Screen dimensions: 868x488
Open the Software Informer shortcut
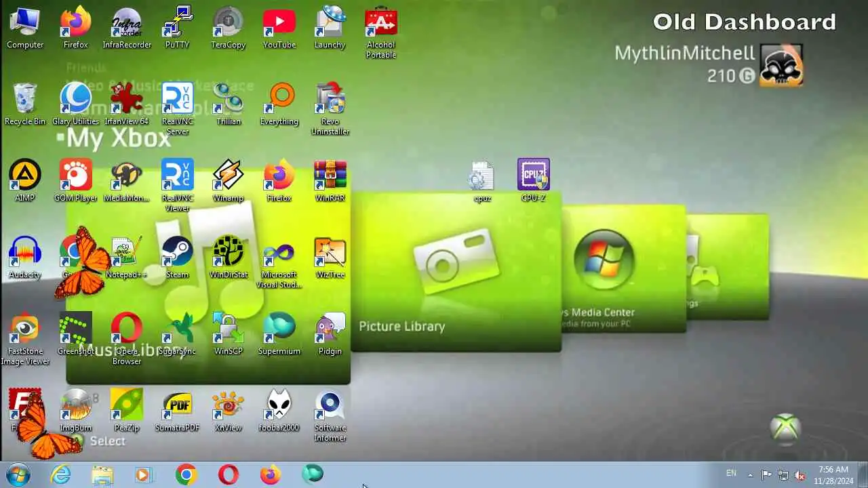(x=330, y=415)
